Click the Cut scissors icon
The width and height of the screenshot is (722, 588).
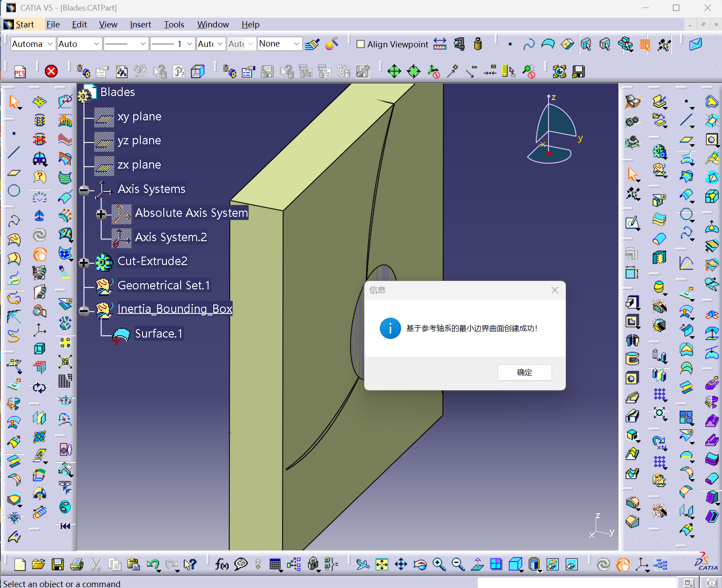pos(96,564)
